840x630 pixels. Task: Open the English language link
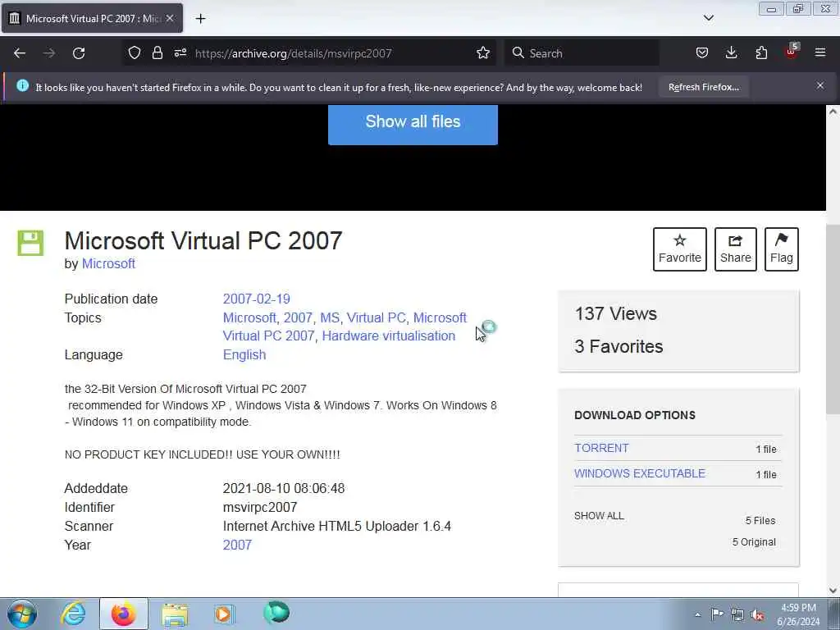(244, 354)
